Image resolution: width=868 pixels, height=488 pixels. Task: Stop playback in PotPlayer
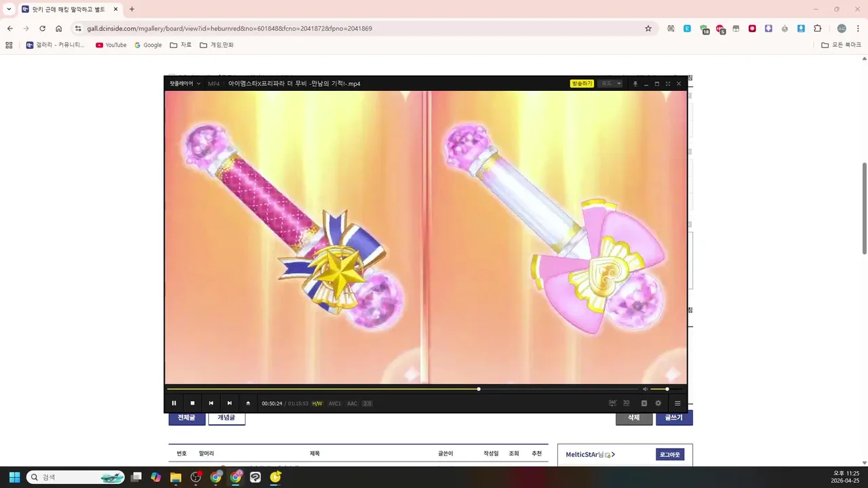(x=193, y=403)
